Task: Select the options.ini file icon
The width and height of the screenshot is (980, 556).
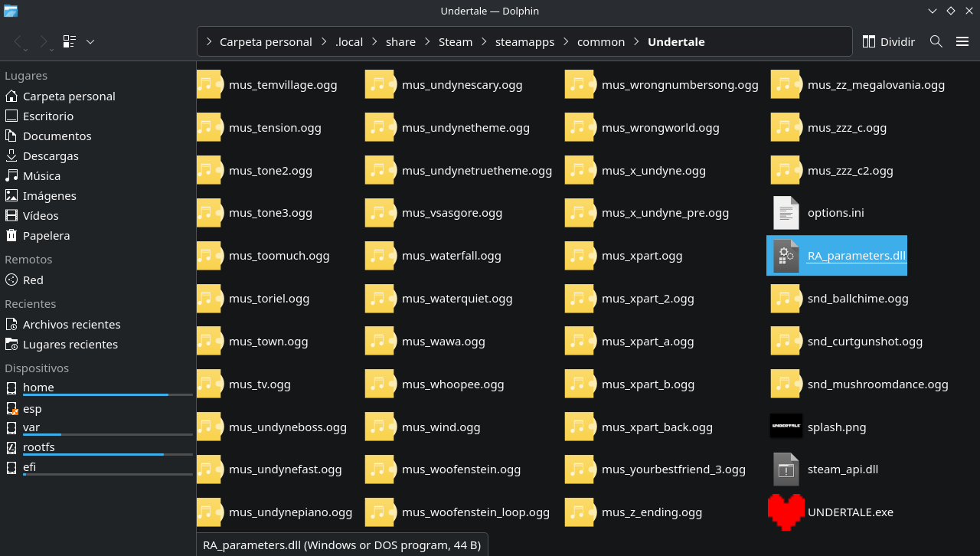Action: pos(786,213)
